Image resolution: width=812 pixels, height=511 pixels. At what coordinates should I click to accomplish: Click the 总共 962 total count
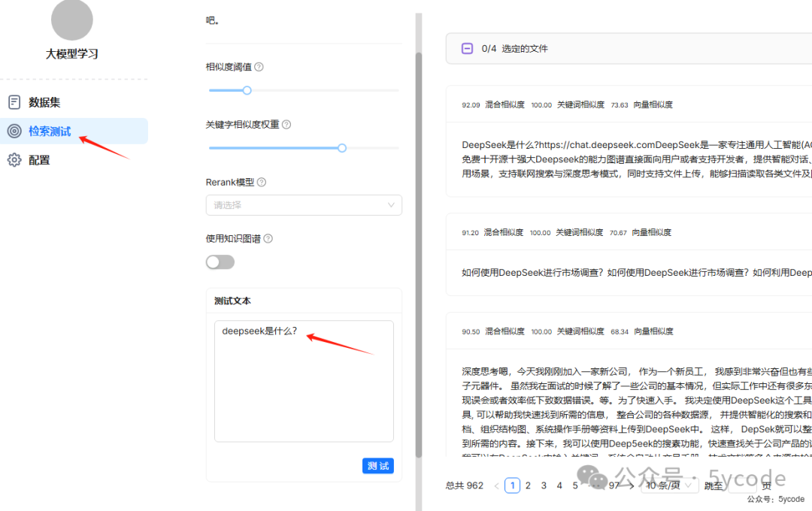[465, 485]
